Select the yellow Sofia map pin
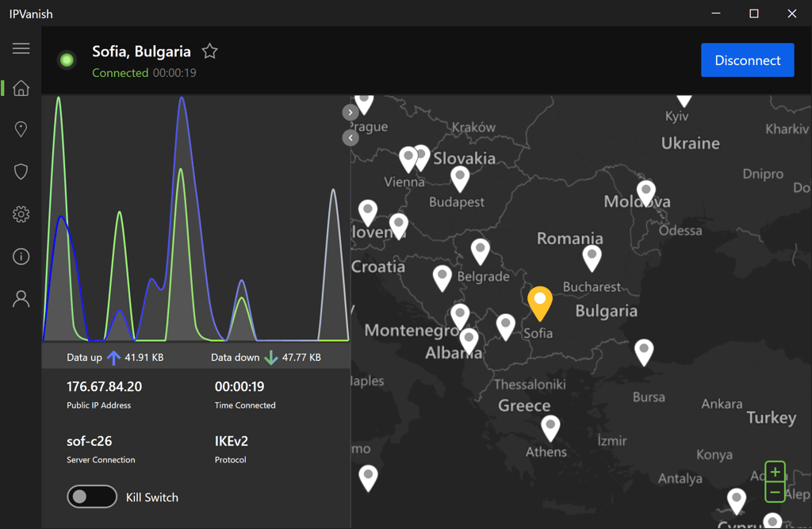The image size is (812, 529). click(x=539, y=303)
